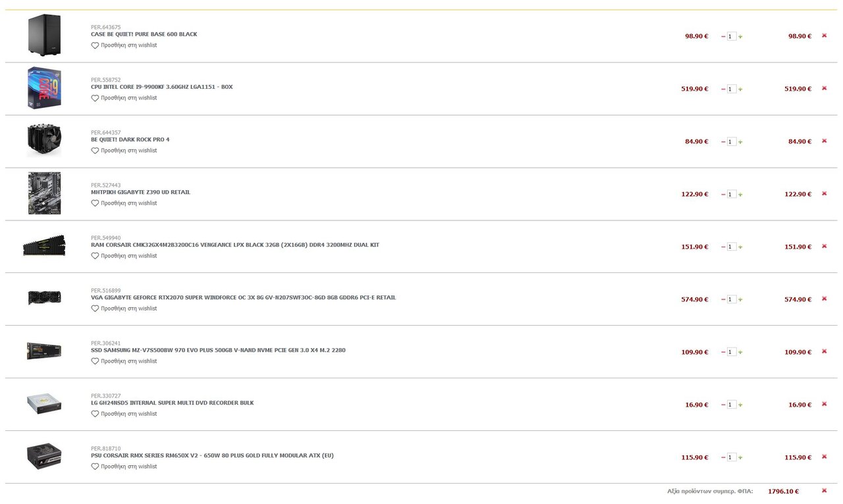
Task: Remove the Intel i9-9900KF CPU from cart
Action: coord(824,88)
